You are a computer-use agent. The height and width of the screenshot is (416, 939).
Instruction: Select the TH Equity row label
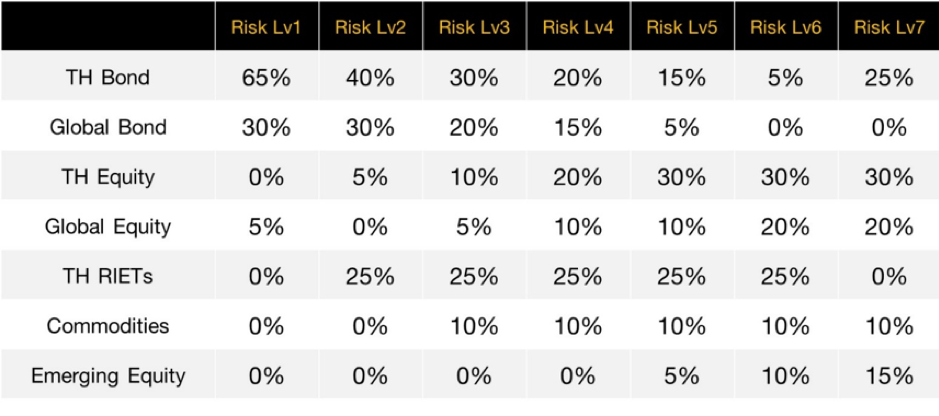click(x=108, y=177)
